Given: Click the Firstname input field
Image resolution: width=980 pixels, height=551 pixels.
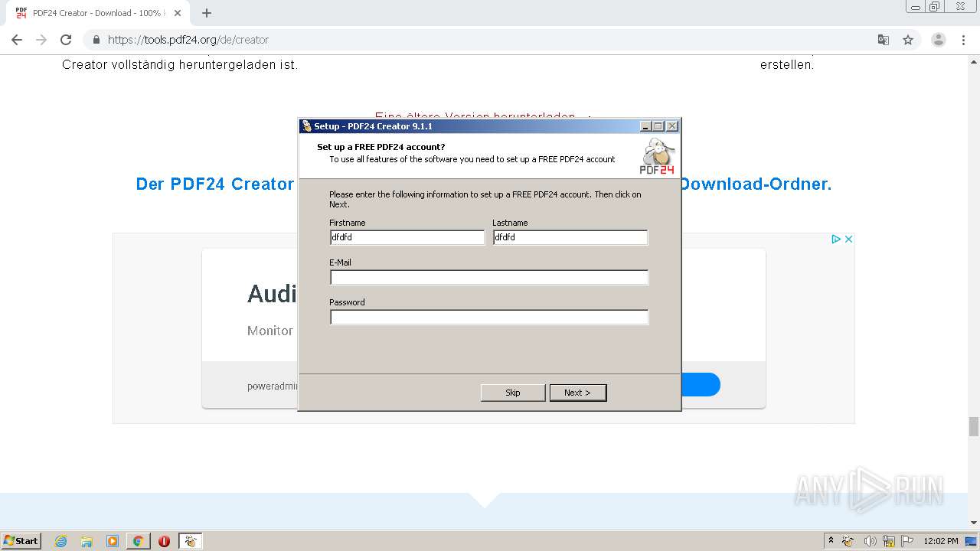Looking at the screenshot, I should (x=407, y=238).
